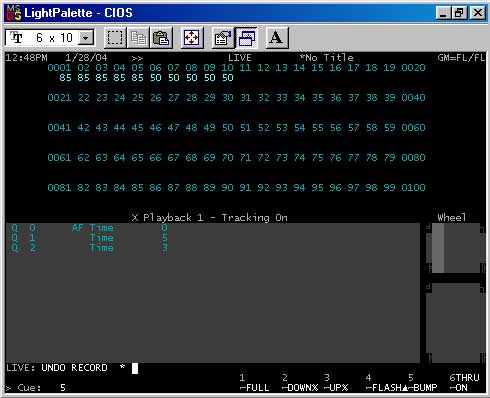Screen dimensions: 490x398
Task: Select cue row Q 1 Time 5
Action: 89,238
